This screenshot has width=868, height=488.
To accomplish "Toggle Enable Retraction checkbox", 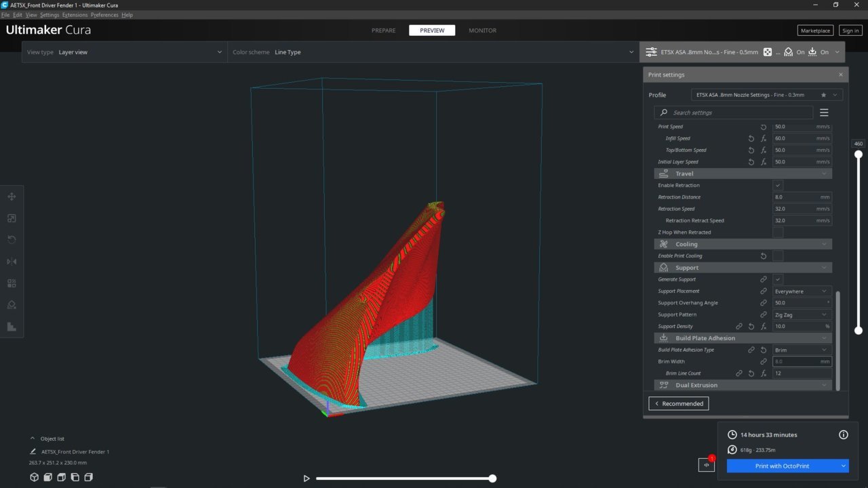I will [778, 185].
